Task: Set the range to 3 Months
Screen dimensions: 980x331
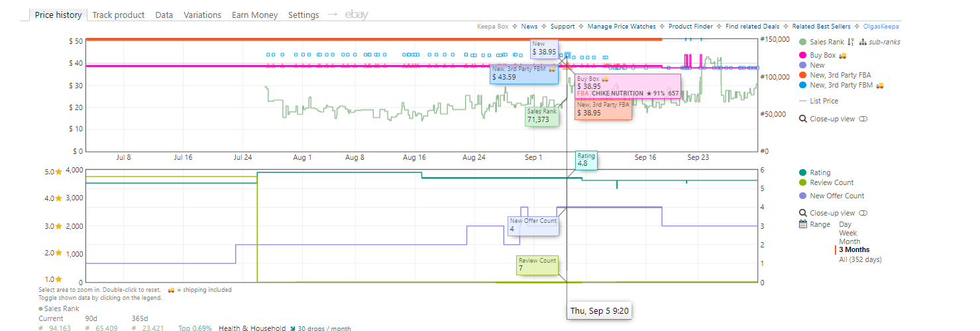Action: pos(855,250)
